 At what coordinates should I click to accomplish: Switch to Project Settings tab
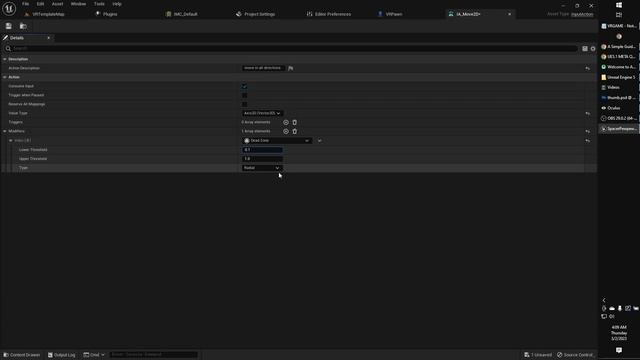click(259, 14)
